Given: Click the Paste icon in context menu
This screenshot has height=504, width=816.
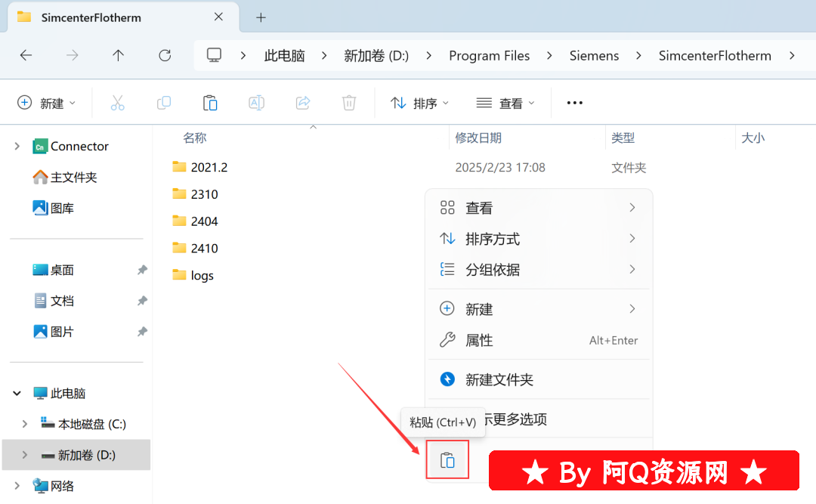Looking at the screenshot, I should pyautogui.click(x=447, y=459).
